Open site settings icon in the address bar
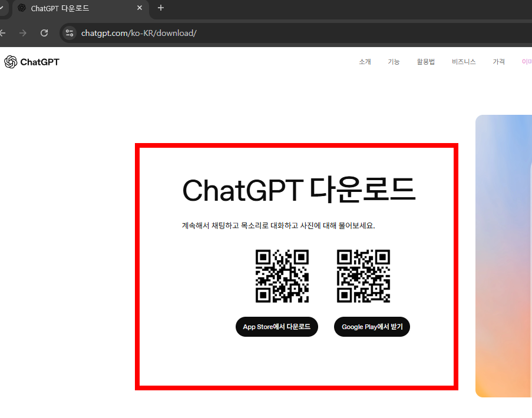 pos(70,33)
